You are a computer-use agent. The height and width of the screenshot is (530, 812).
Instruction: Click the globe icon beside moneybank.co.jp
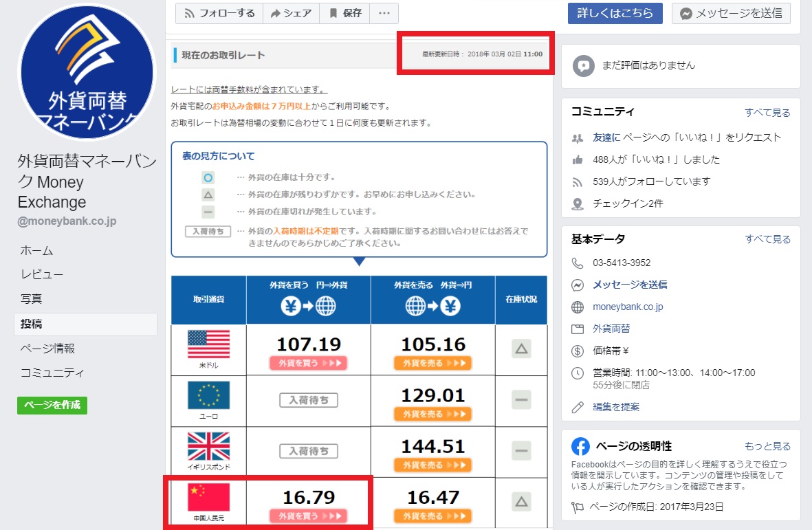(578, 307)
